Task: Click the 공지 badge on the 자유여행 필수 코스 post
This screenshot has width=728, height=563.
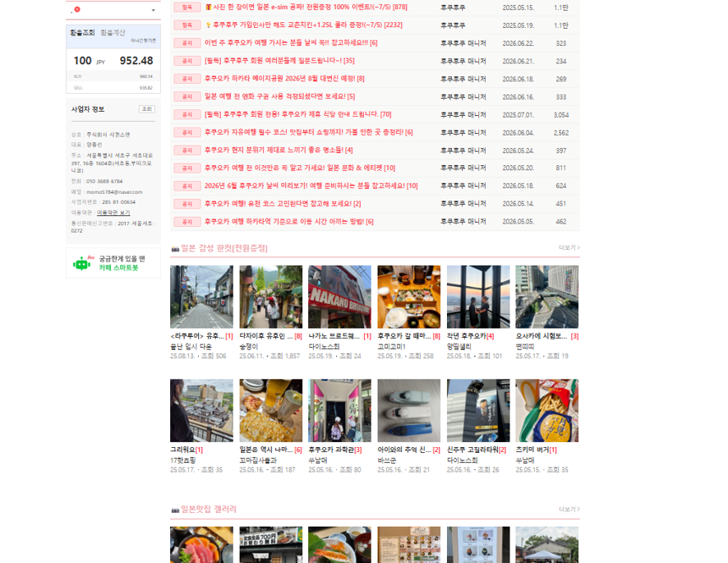Action: 187,132
